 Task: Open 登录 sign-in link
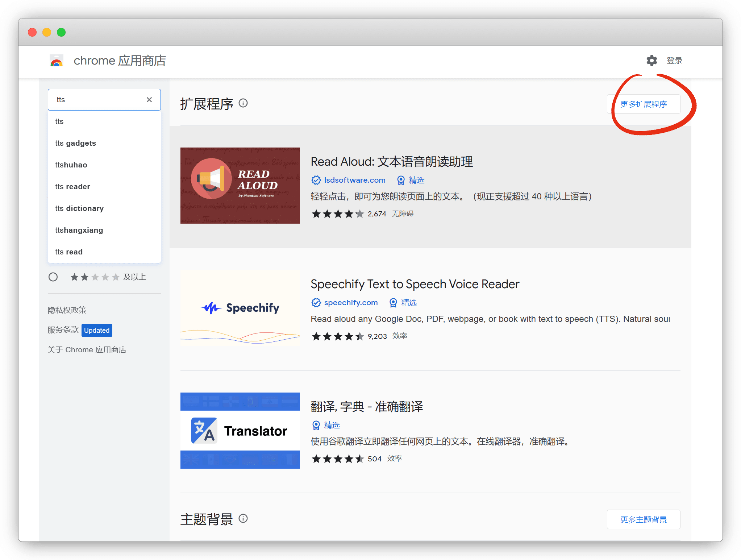click(674, 61)
